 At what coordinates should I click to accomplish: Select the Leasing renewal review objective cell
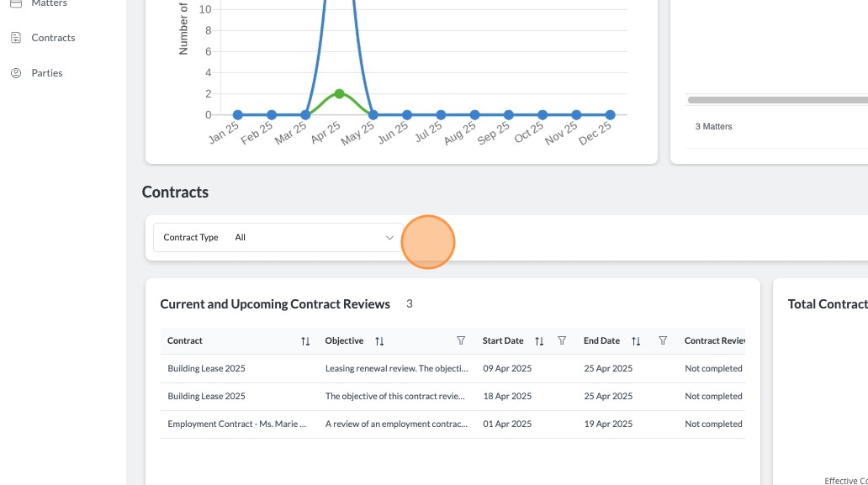click(x=396, y=368)
